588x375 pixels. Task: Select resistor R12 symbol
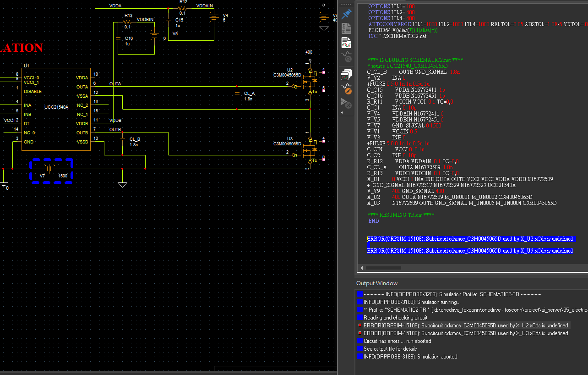coord(182,8)
